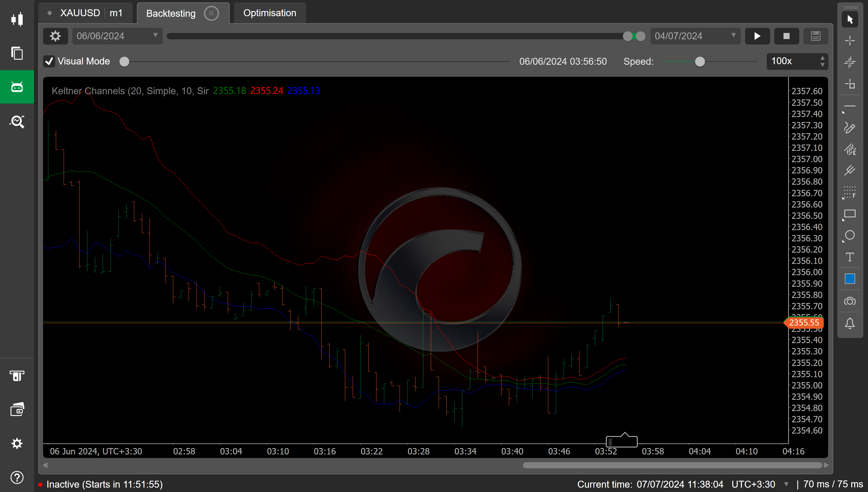Screen dimensions: 868x492
Task: Open the blue drawing color swatch
Action: [850, 279]
